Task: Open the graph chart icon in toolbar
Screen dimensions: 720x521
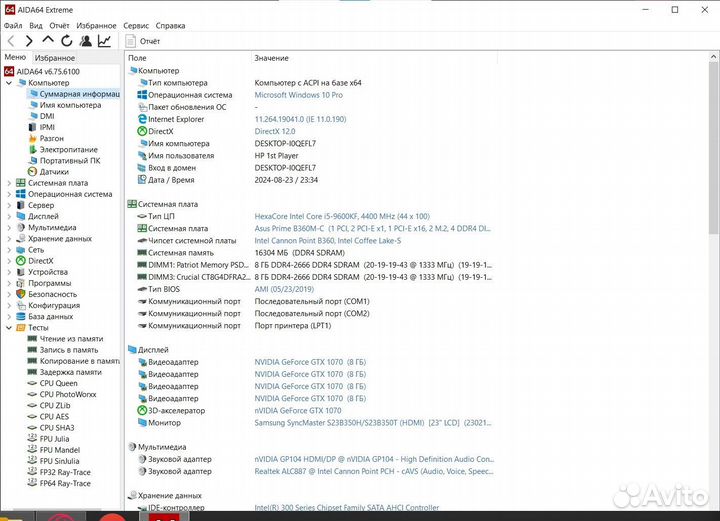Action: coord(104,41)
